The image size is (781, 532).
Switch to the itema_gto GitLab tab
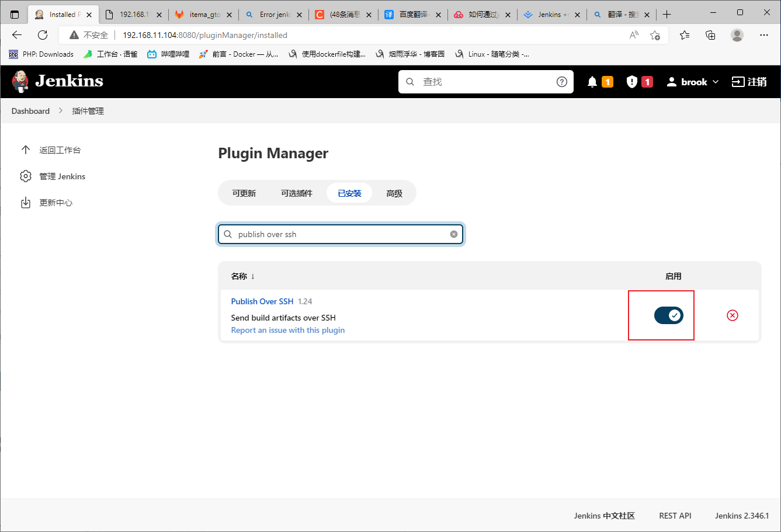click(203, 15)
